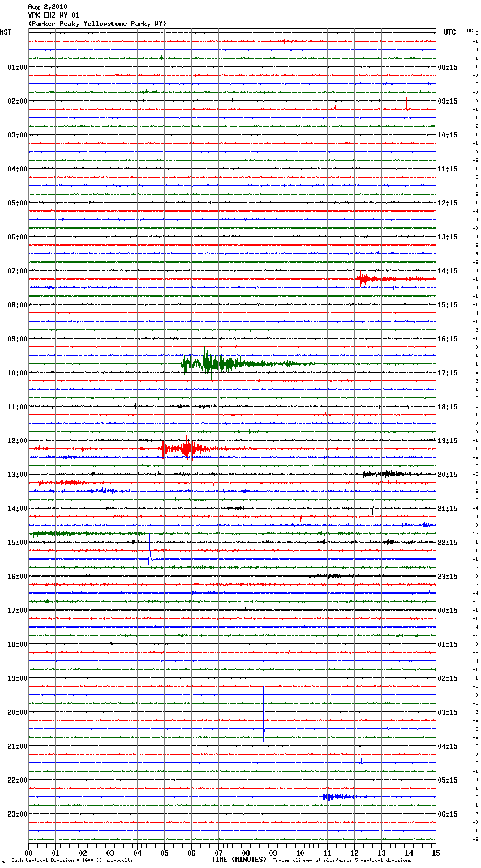Click the 11:15 UTC time label
Image resolution: width=481 pixels, height=868 pixels.
[x=448, y=169]
